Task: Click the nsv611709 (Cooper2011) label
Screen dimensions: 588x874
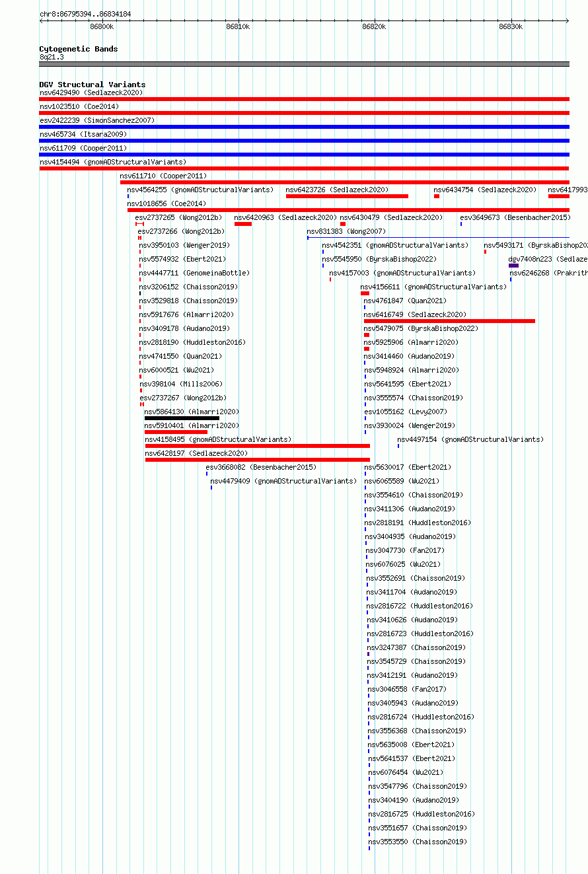Action: [83, 149]
